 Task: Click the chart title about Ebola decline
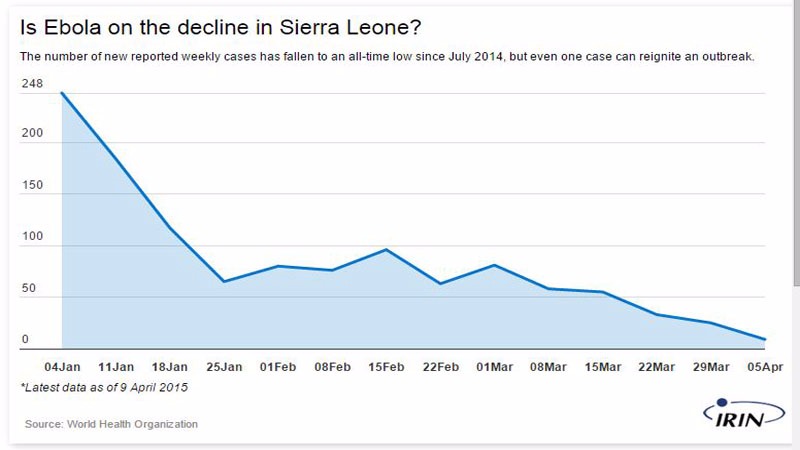point(220,27)
